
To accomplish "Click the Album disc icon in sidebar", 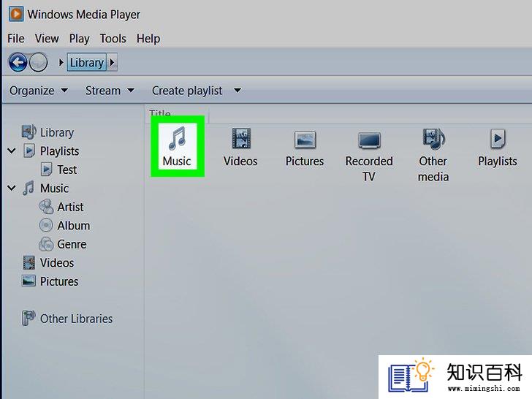I will tap(46, 225).
